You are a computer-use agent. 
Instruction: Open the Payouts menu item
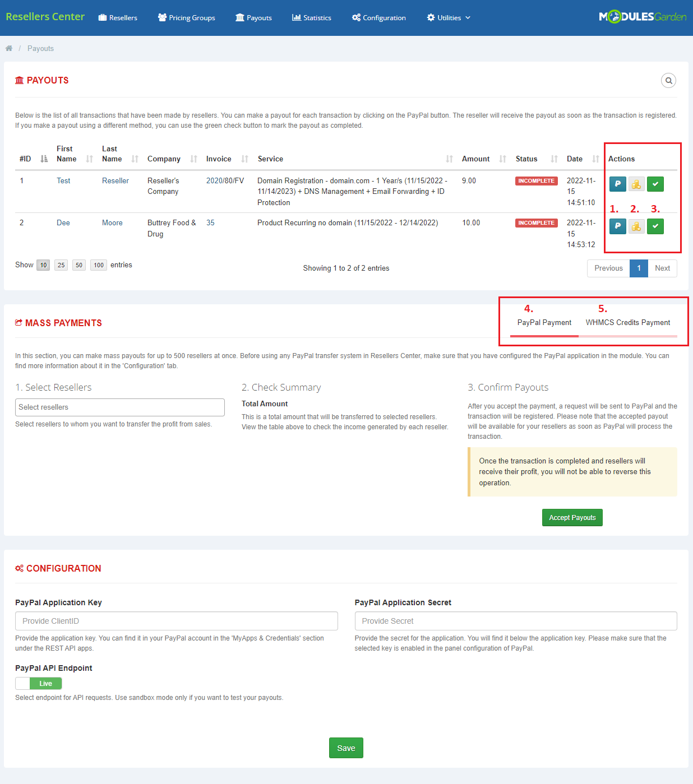coord(253,18)
